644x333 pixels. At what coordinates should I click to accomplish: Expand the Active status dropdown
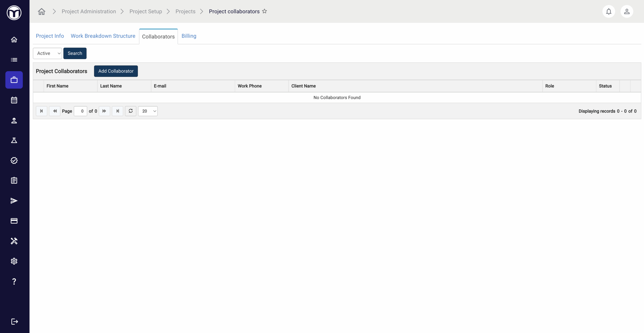point(47,53)
